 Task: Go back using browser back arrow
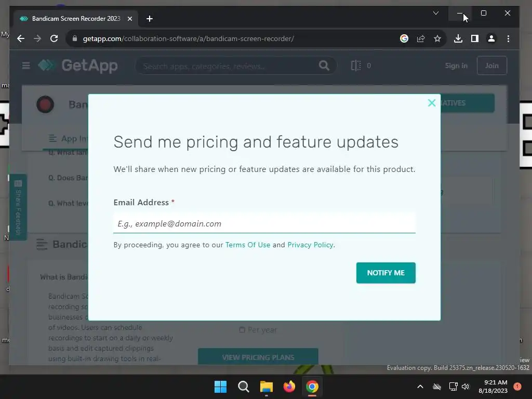(x=21, y=38)
